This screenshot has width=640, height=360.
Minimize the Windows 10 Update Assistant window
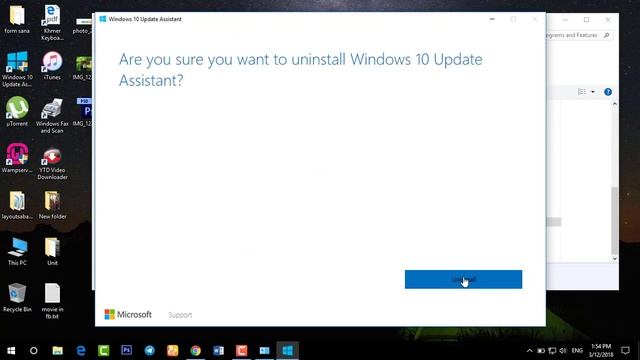point(492,19)
